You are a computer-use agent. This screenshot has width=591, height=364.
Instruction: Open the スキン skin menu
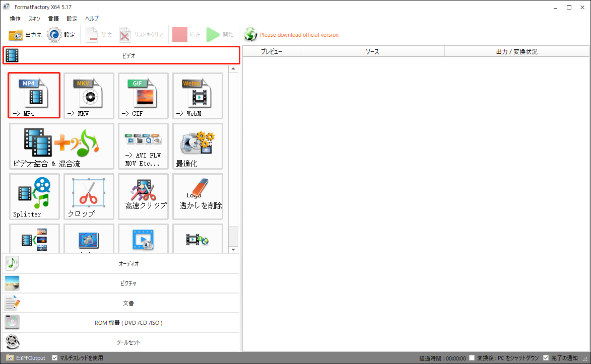(x=34, y=19)
